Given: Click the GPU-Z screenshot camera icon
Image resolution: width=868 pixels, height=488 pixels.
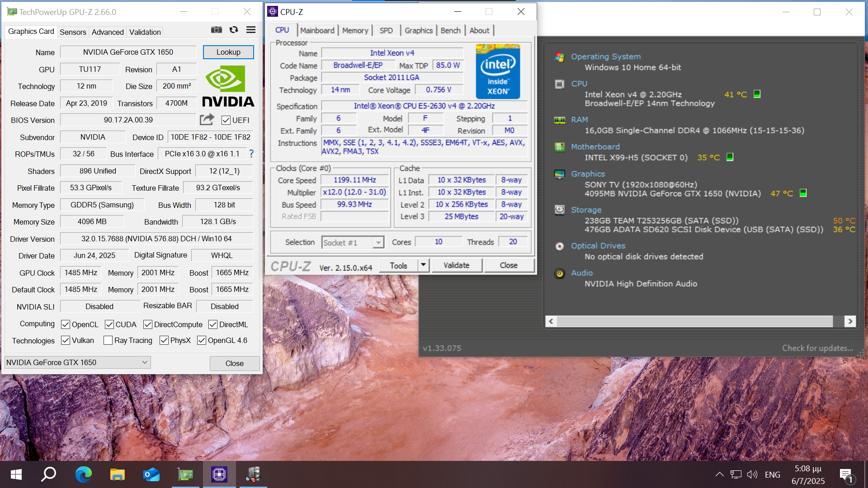Looking at the screenshot, I should (217, 30).
